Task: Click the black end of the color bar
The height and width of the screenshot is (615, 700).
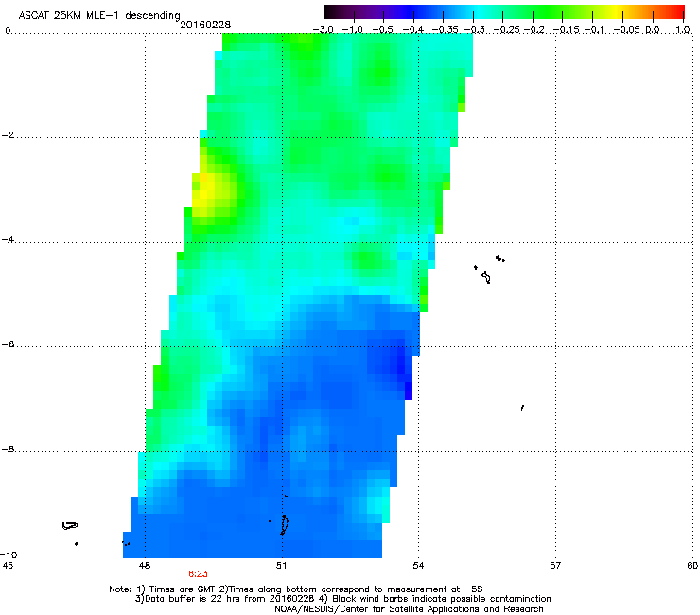Action: click(x=330, y=11)
